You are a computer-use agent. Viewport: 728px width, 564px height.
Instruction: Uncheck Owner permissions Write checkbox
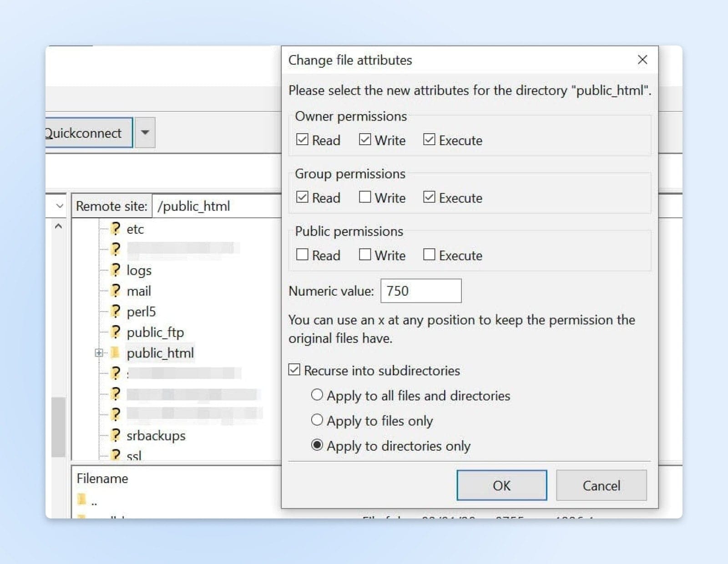click(365, 140)
